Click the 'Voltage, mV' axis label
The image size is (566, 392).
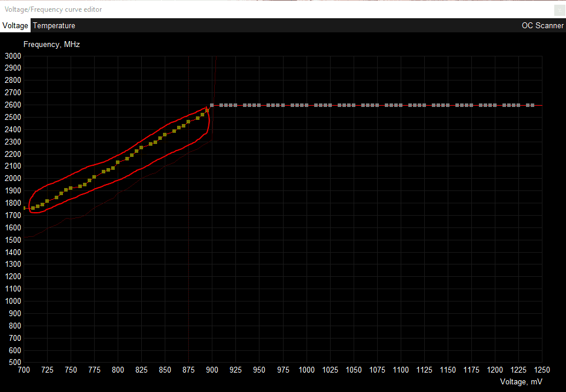[521, 381]
